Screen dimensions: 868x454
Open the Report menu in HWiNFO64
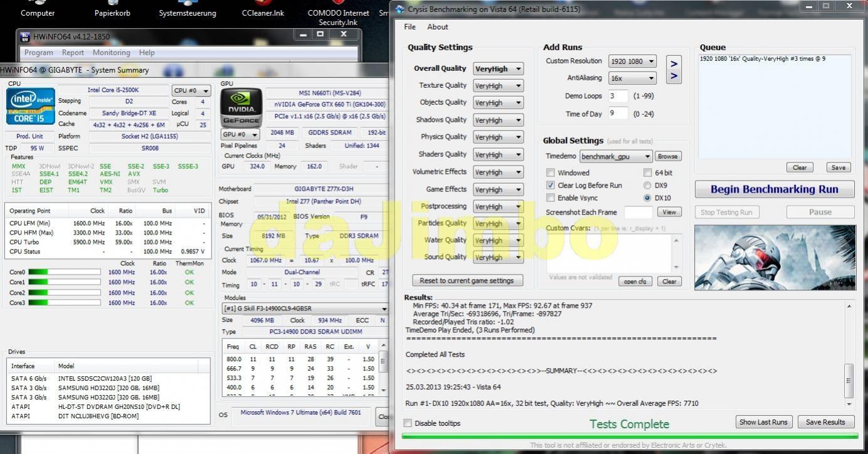73,53
